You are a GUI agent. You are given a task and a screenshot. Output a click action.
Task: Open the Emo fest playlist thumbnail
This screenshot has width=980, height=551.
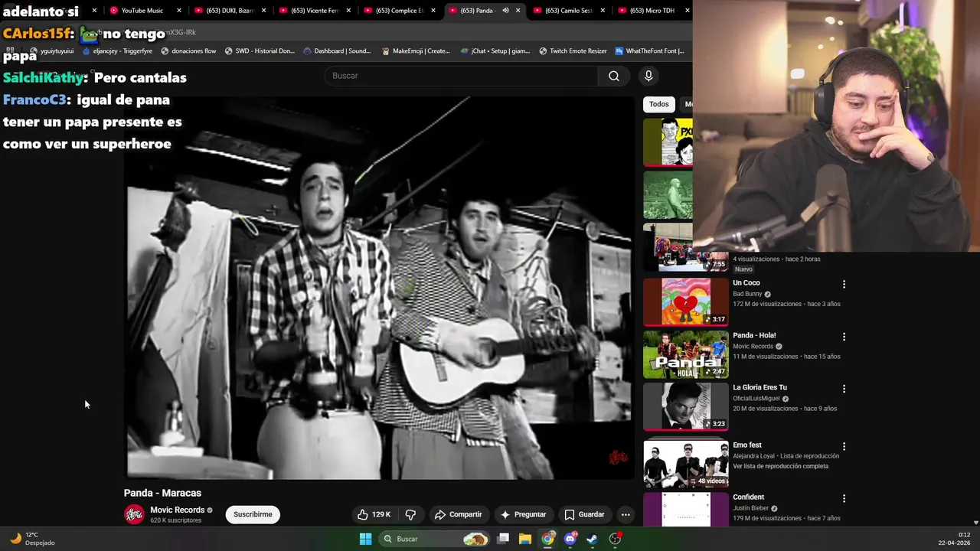(686, 464)
